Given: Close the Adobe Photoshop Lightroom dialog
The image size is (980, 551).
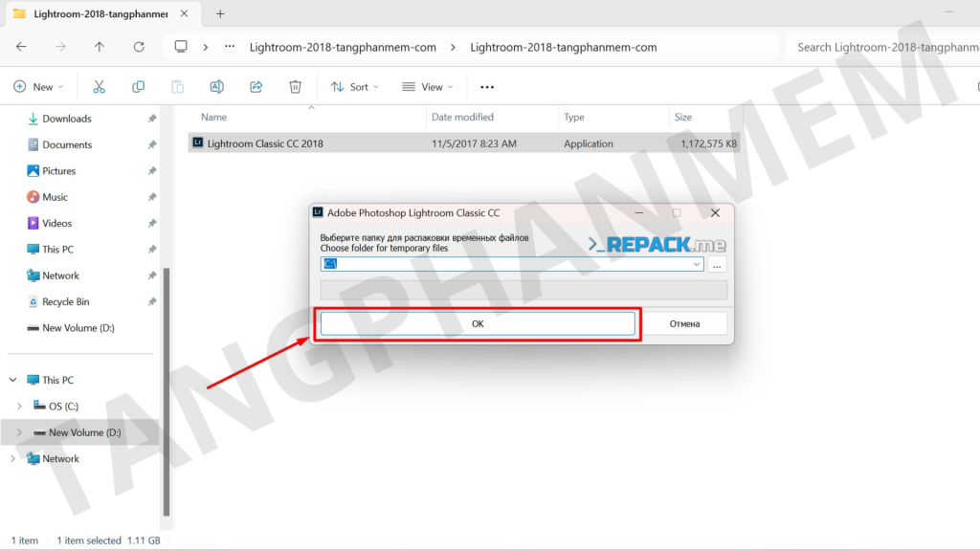Looking at the screenshot, I should coord(715,213).
